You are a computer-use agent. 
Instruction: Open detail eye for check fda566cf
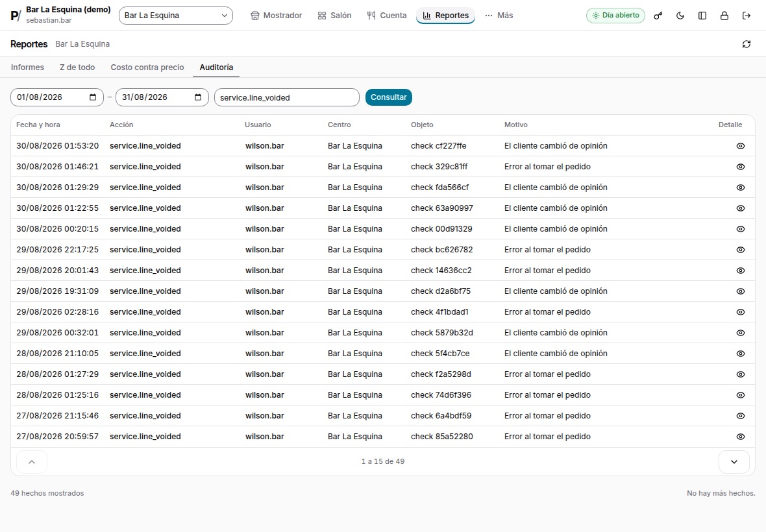[740, 187]
